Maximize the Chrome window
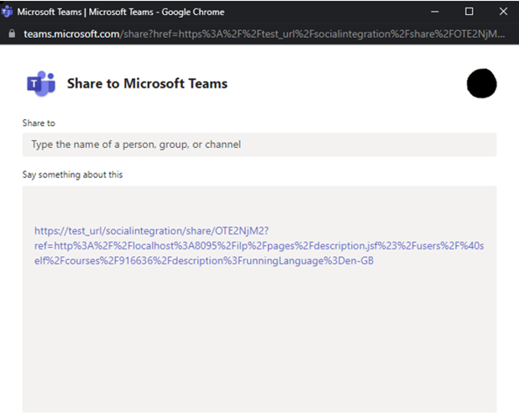The width and height of the screenshot is (519, 420). click(469, 11)
